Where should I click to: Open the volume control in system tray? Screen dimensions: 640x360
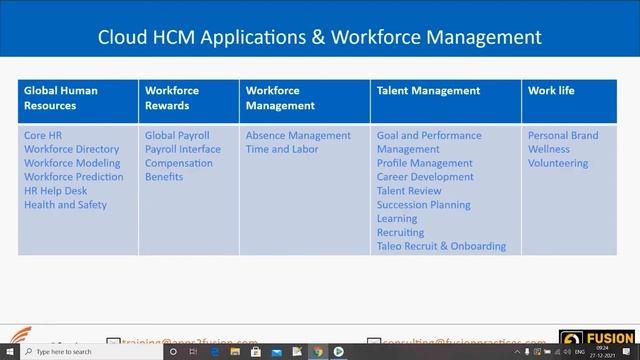coord(567,351)
